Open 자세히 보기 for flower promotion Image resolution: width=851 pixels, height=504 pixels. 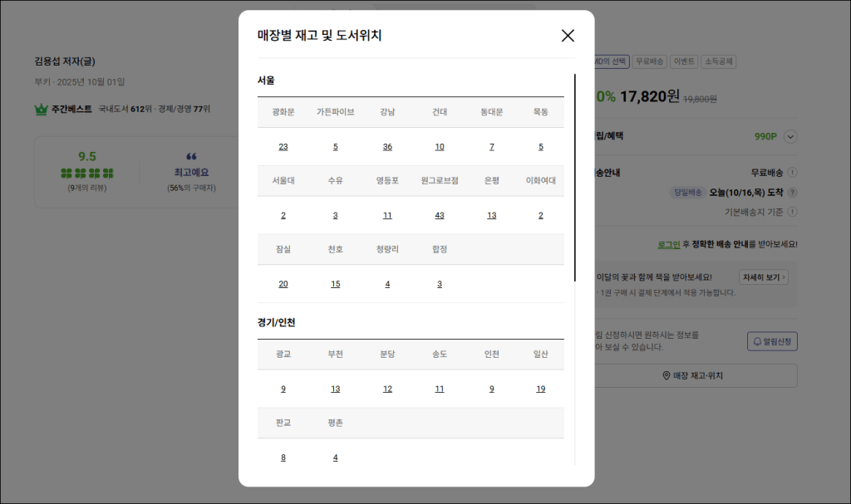tap(763, 277)
